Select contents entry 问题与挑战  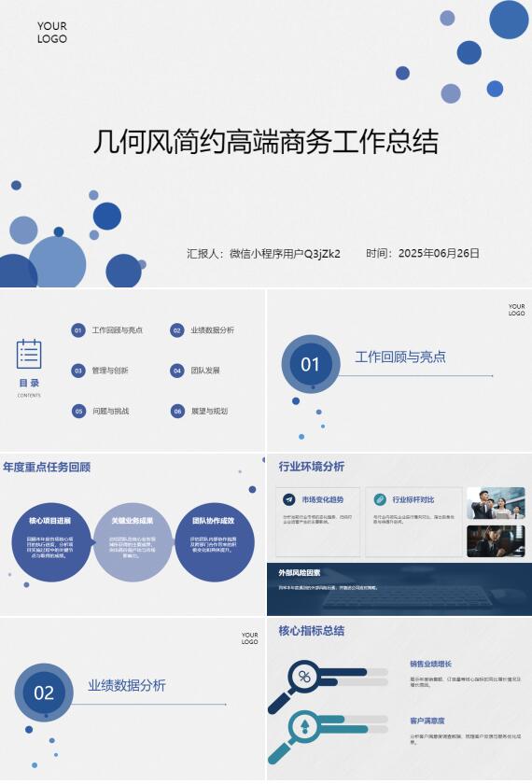[110, 411]
